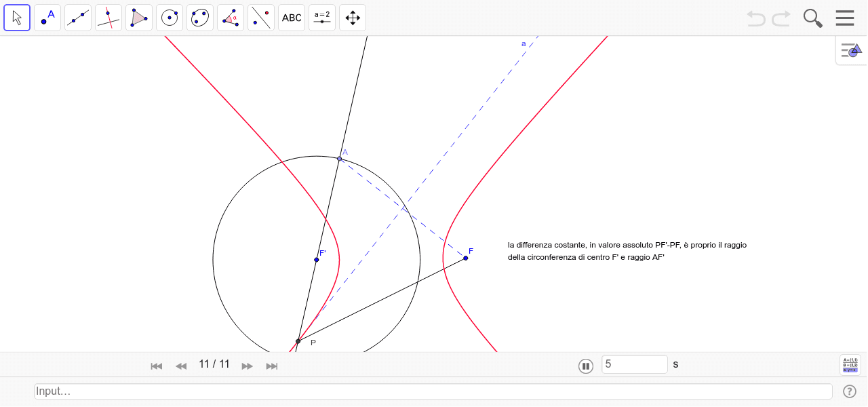Screen dimensions: 868x407
Task: Click focus point F
Action: (466, 258)
